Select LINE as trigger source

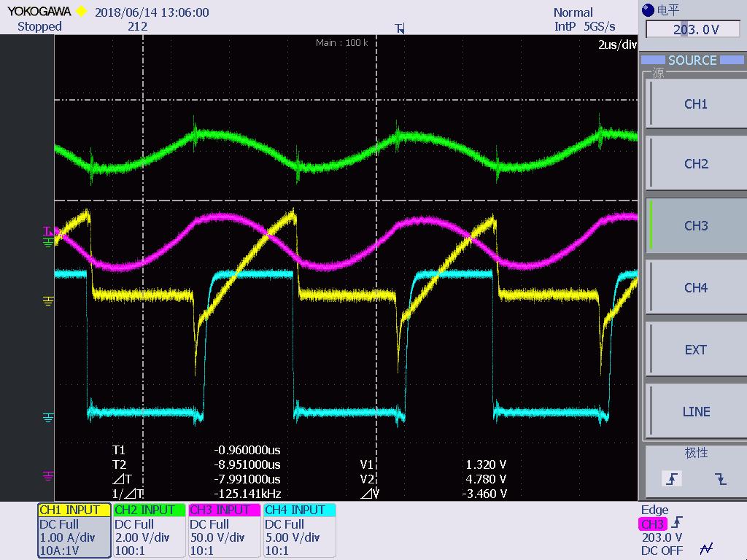[696, 411]
